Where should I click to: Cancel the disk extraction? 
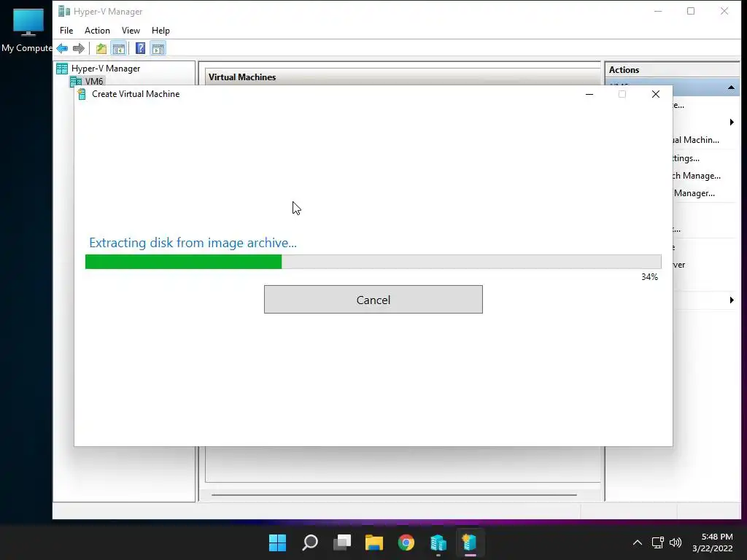tap(373, 300)
